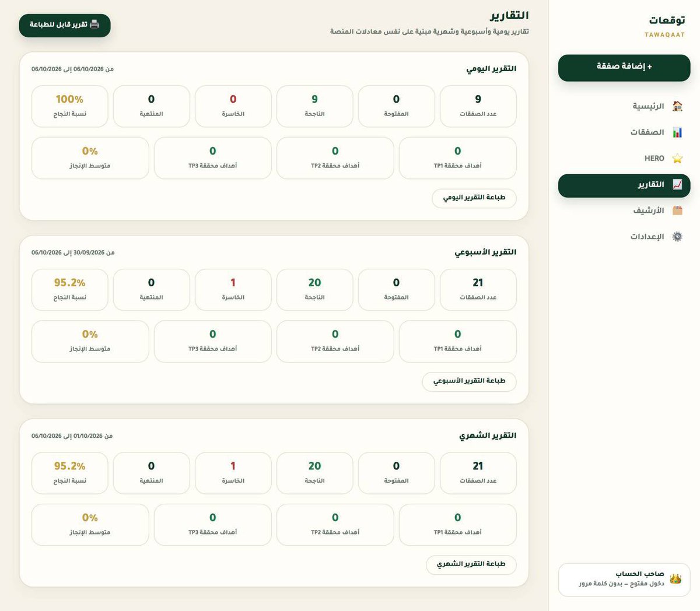Click التقرير الأسبوعي section title
Viewport: 700px width, 611px height.
485,252
